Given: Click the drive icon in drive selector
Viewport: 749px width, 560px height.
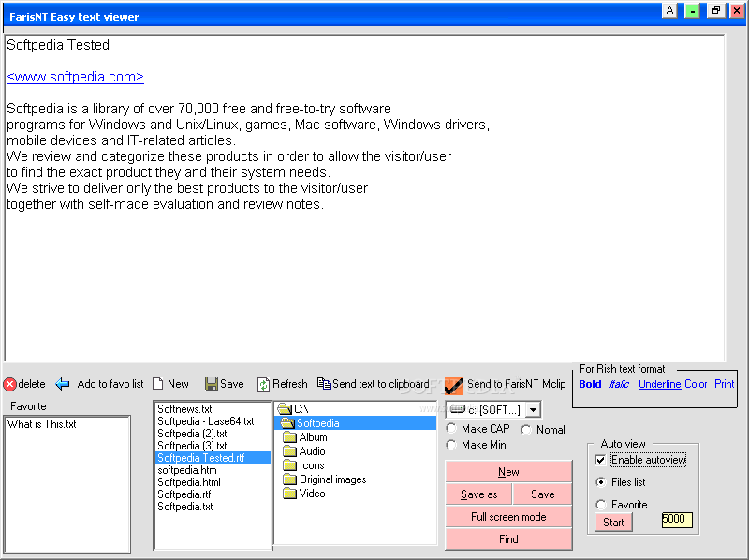Looking at the screenshot, I should point(458,409).
